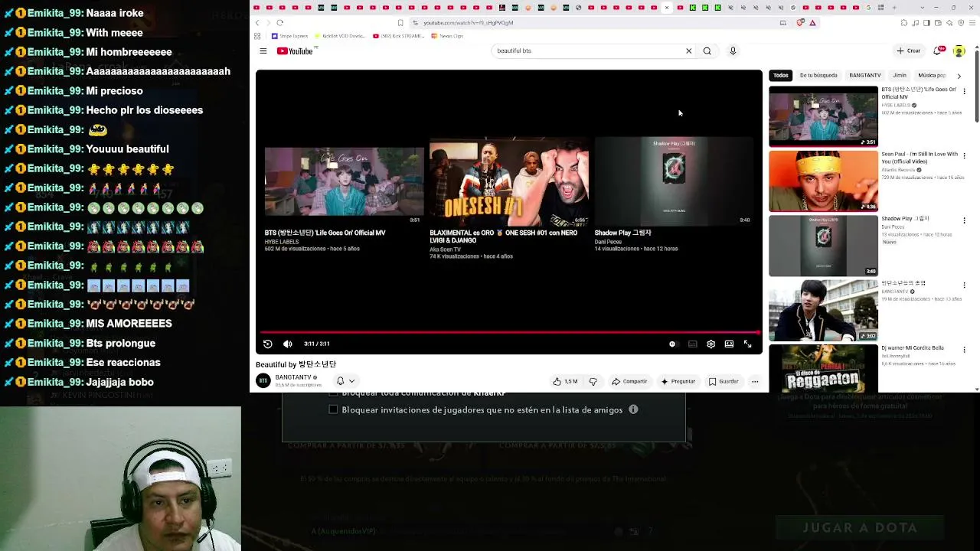Open sidebar Sean Paul video thumbnail

(x=823, y=181)
